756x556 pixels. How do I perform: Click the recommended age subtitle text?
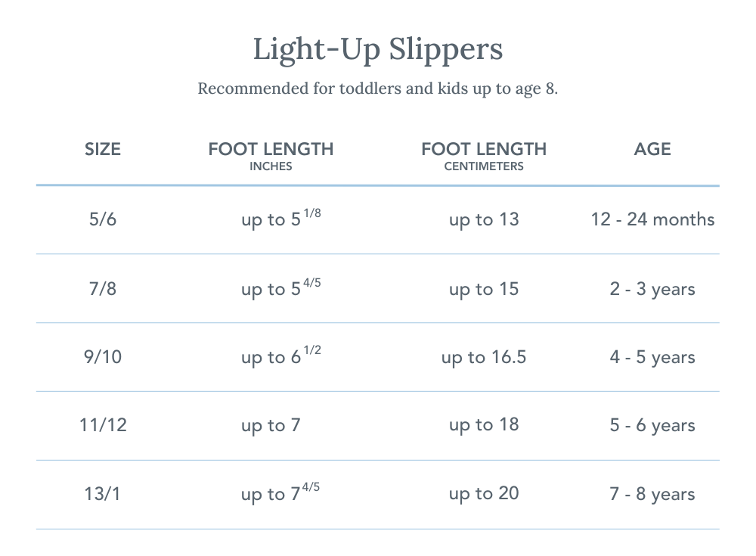point(378,89)
